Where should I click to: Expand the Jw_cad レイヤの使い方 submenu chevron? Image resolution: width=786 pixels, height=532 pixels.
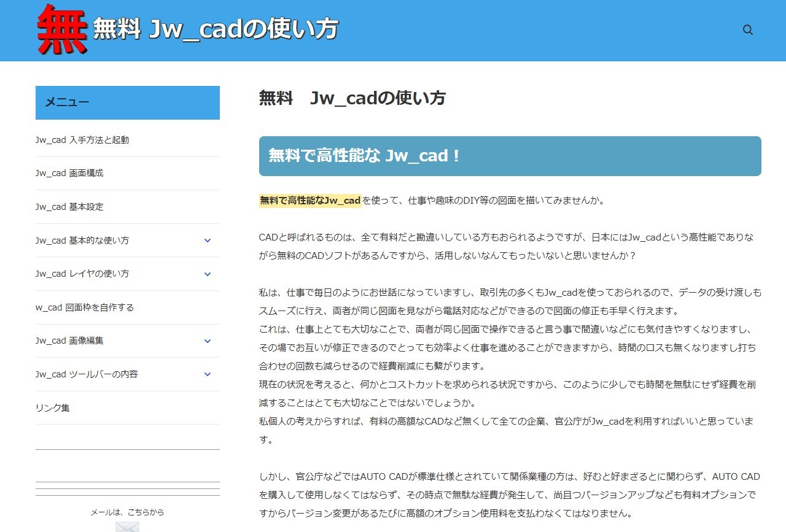pos(208,274)
